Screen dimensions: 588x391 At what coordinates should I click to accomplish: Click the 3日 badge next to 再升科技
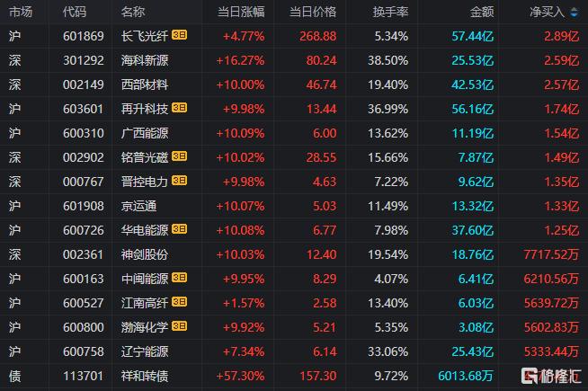coord(179,109)
